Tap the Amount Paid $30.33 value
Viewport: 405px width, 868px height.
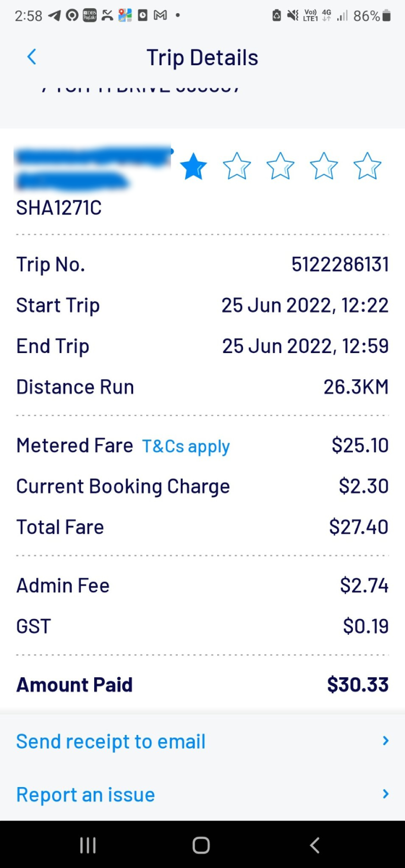(x=357, y=685)
